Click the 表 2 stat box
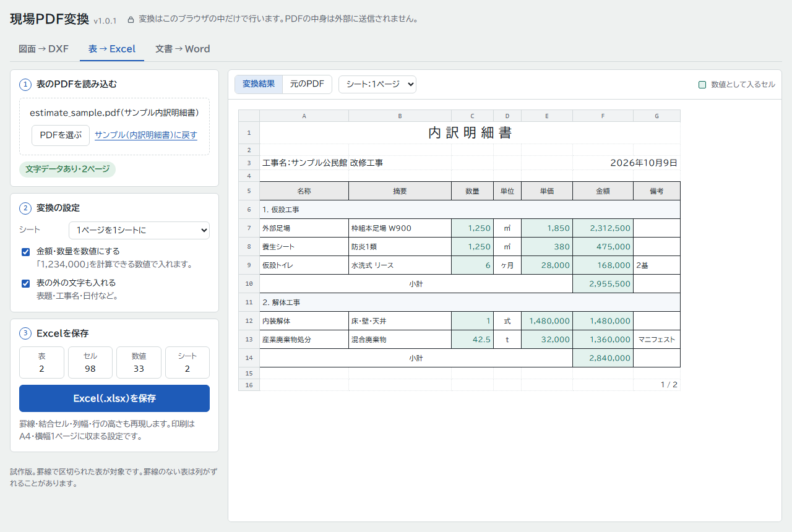This screenshot has width=792, height=532. coord(41,363)
